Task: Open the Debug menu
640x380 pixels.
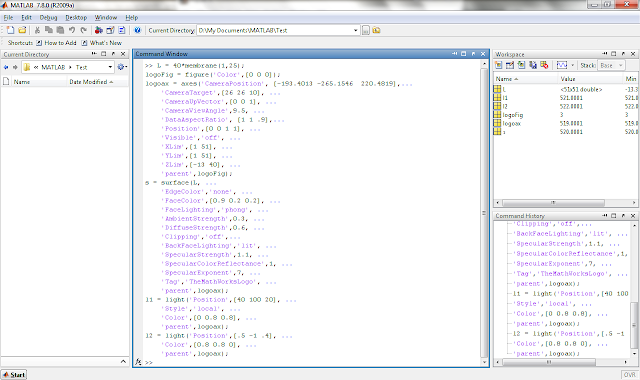Action: click(48, 18)
